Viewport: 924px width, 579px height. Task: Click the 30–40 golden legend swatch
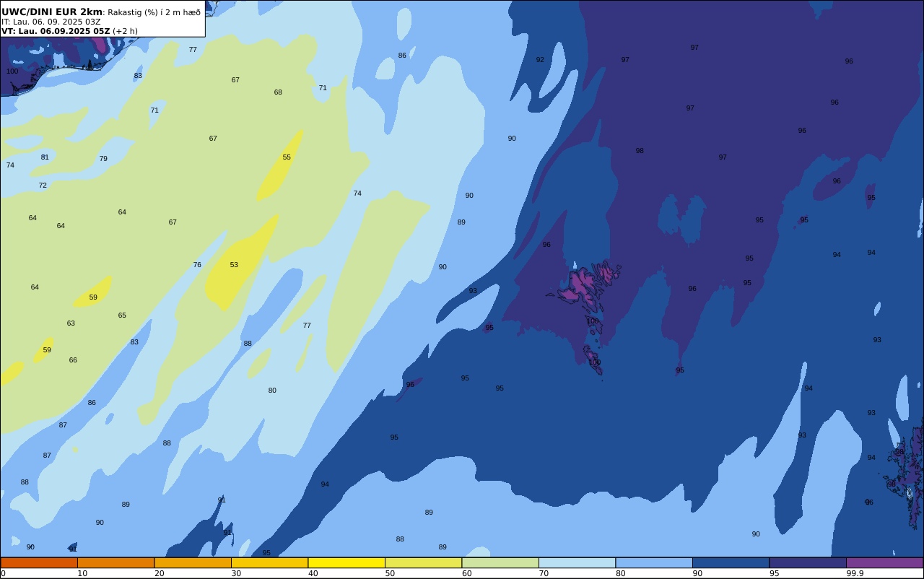pos(269,562)
